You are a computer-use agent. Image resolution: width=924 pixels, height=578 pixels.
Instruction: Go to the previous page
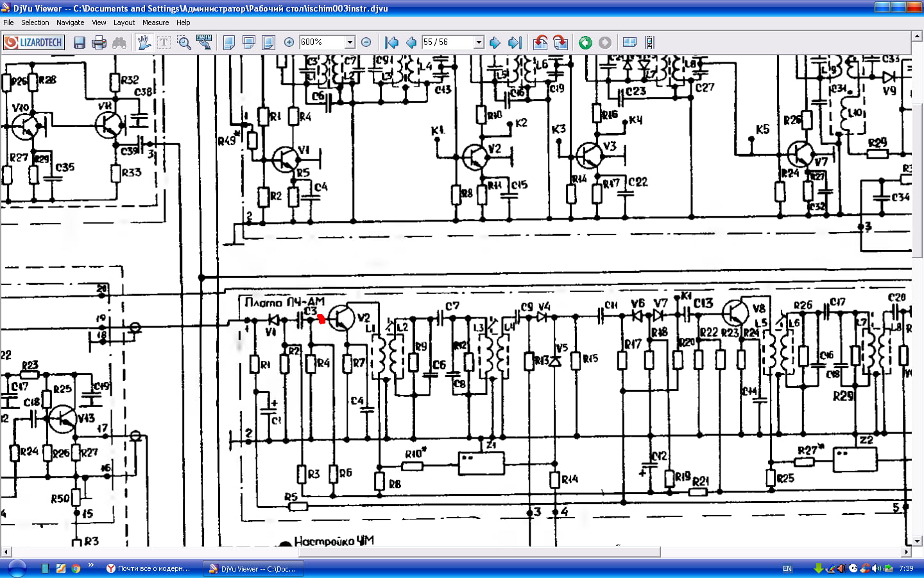pyautogui.click(x=411, y=42)
